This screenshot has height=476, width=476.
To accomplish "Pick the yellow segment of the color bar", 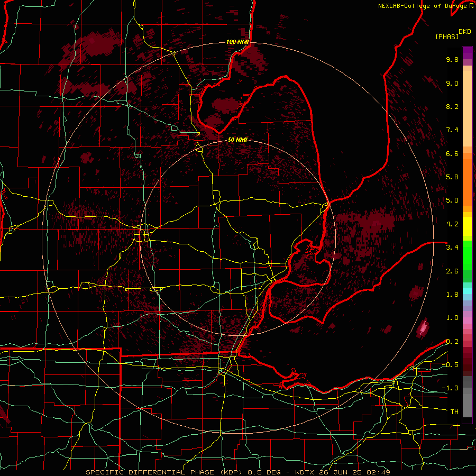I will (x=467, y=226).
